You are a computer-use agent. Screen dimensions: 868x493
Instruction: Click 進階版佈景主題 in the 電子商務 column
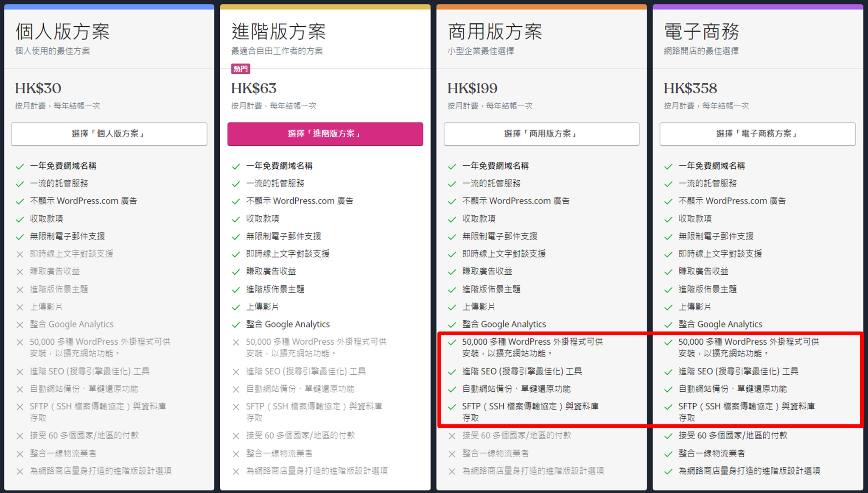click(x=708, y=289)
